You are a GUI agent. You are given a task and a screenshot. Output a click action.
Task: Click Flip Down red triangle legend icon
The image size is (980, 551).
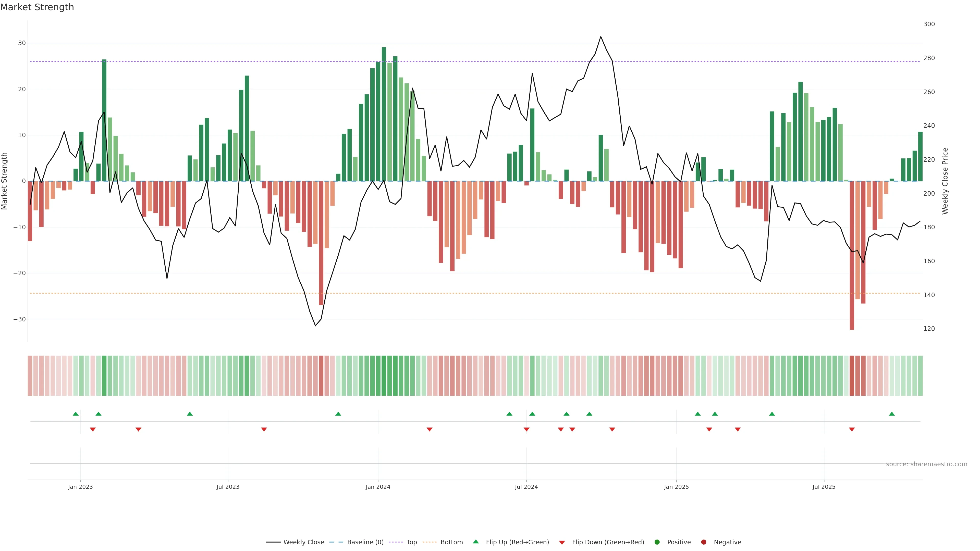pyautogui.click(x=562, y=543)
